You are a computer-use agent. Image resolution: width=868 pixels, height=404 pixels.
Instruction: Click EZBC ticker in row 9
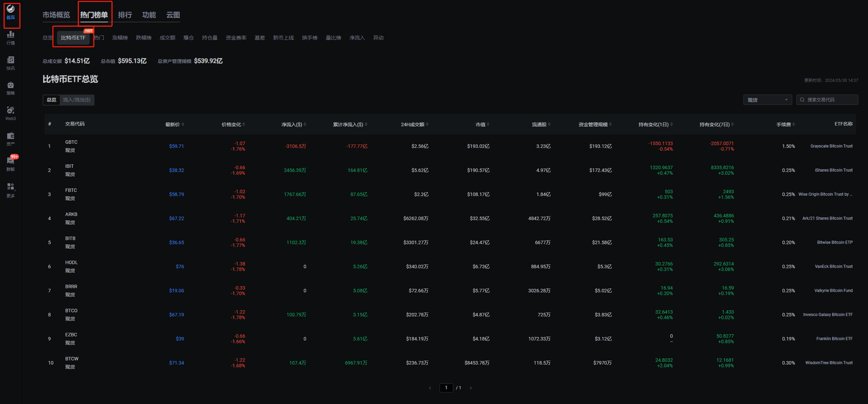[71, 335]
